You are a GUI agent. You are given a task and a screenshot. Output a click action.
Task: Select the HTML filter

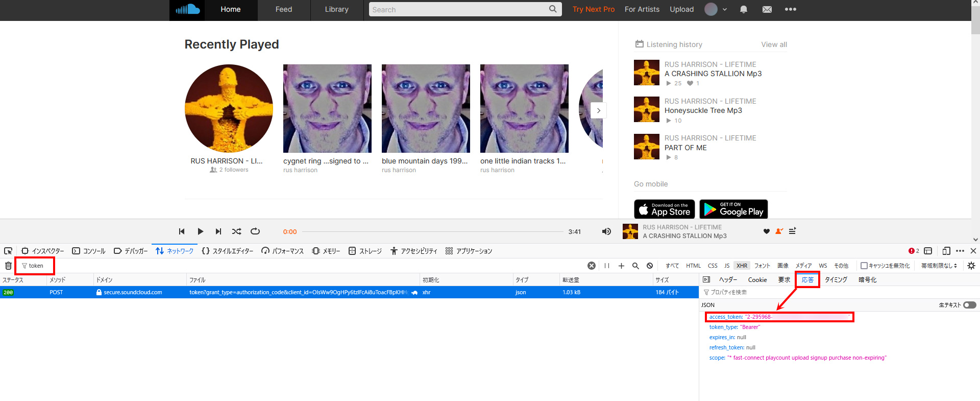pyautogui.click(x=693, y=266)
